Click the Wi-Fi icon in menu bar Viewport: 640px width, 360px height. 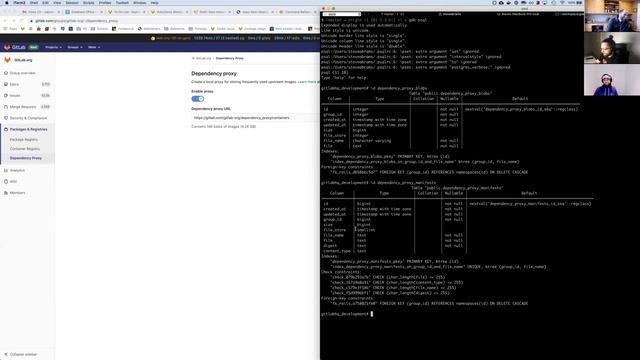point(562,3)
